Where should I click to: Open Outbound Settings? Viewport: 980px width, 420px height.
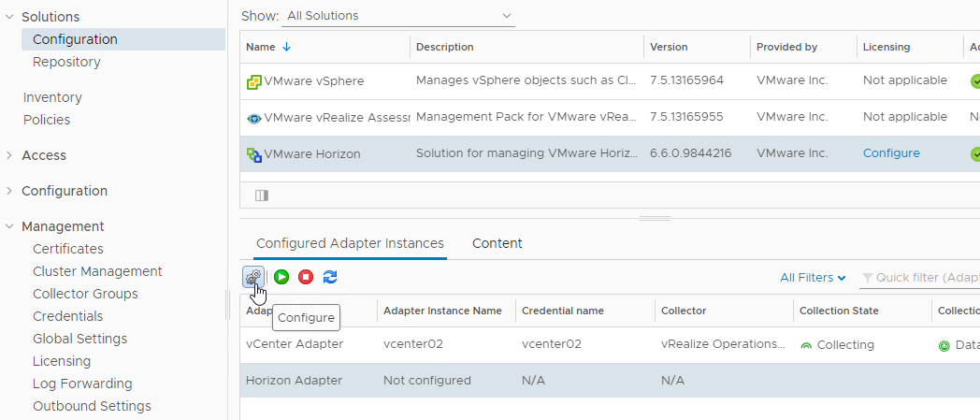[x=92, y=406]
